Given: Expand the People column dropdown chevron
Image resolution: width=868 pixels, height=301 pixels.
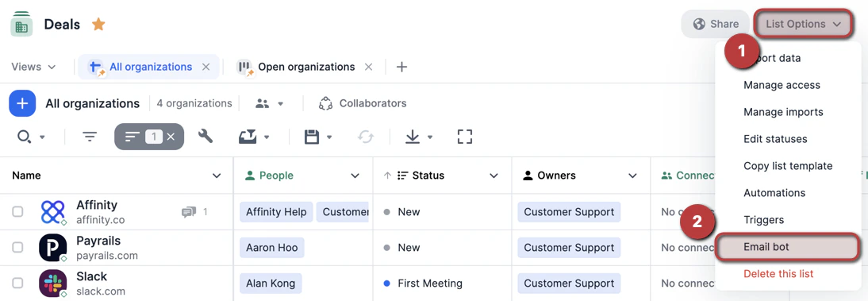Looking at the screenshot, I should click(x=355, y=176).
